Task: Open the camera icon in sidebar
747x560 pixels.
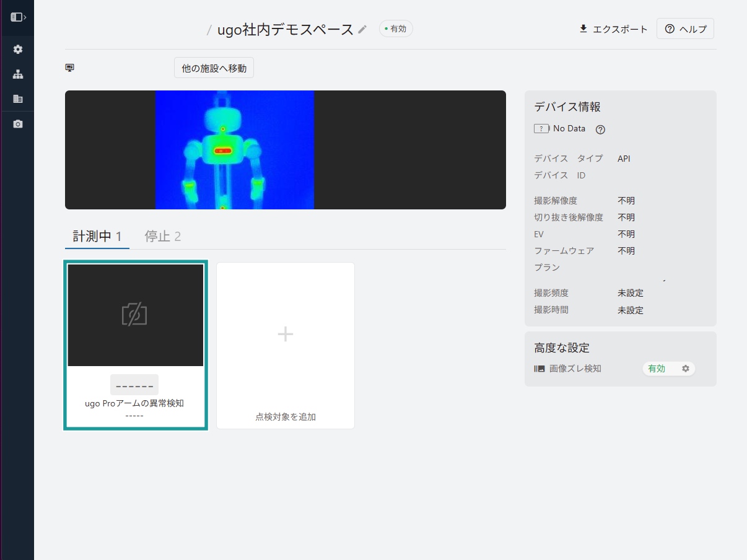Action: coord(18,124)
